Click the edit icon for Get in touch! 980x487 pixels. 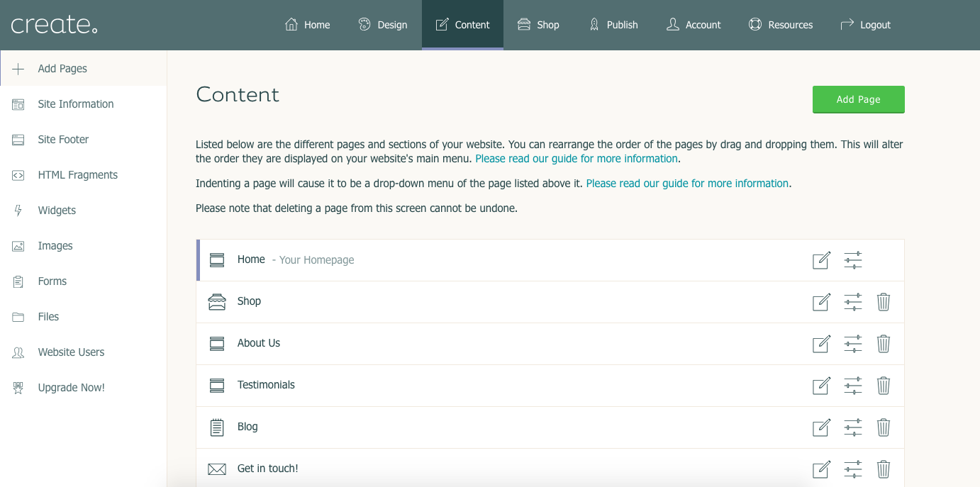point(821,469)
